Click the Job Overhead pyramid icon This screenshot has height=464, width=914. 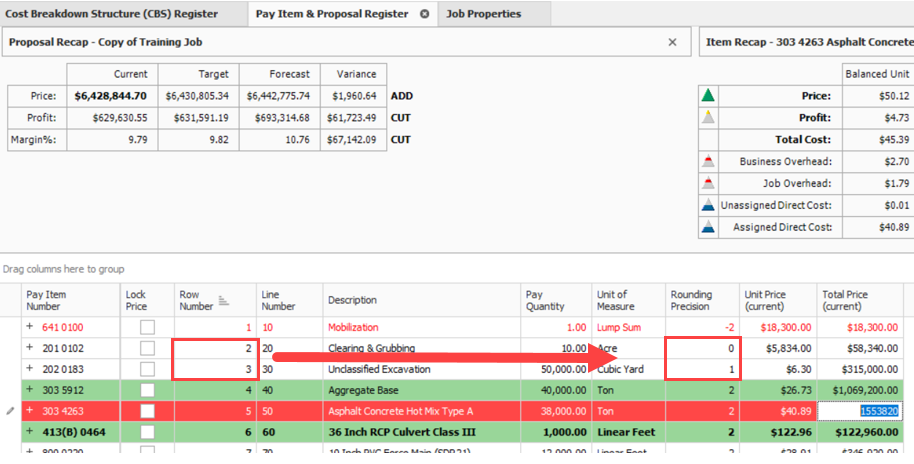708,183
